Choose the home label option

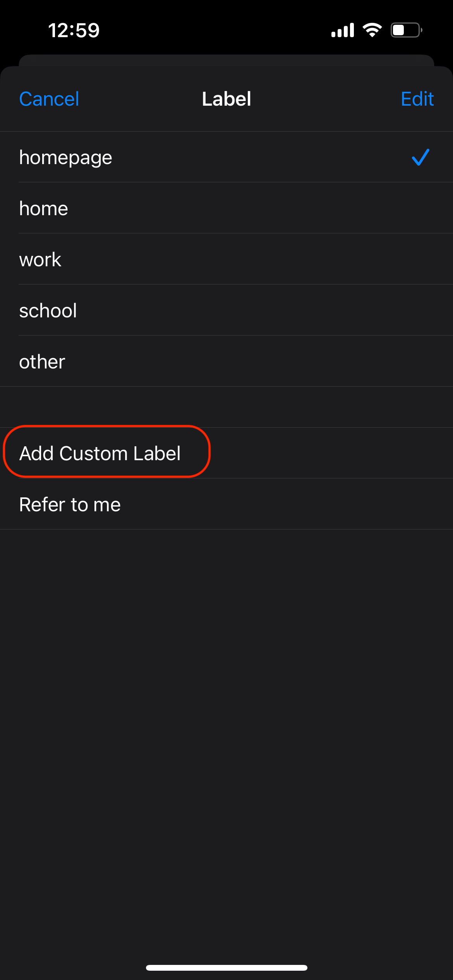tap(44, 209)
